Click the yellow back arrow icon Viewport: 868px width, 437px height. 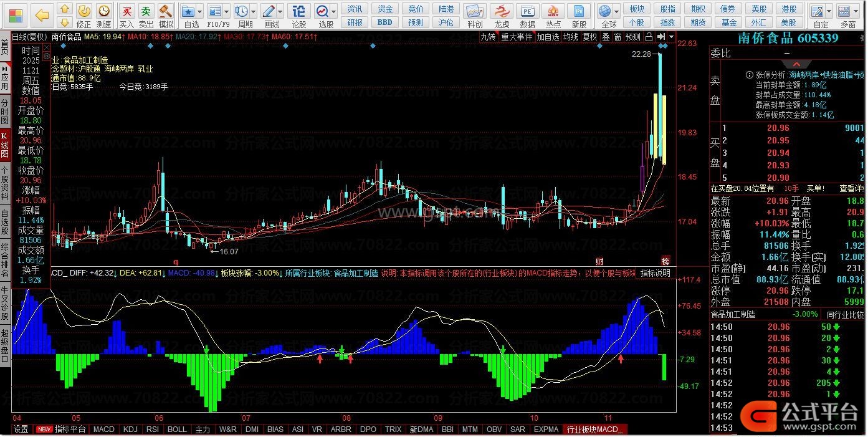[x=42, y=14]
